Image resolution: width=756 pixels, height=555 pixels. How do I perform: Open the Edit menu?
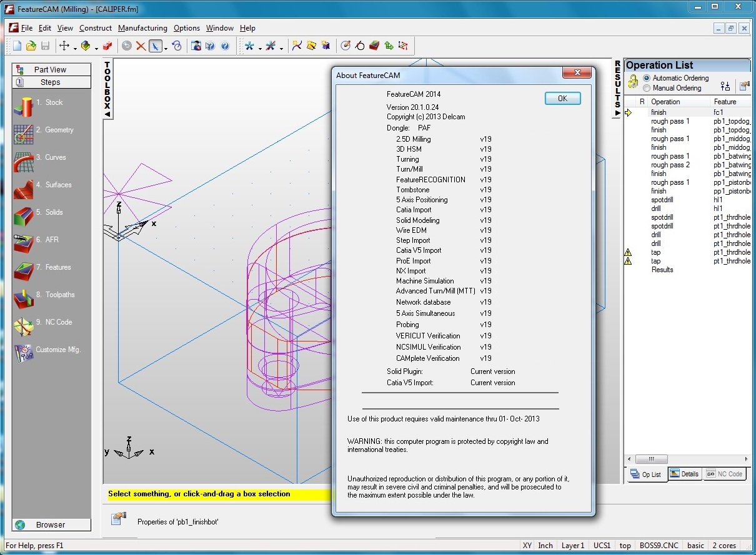[x=45, y=28]
